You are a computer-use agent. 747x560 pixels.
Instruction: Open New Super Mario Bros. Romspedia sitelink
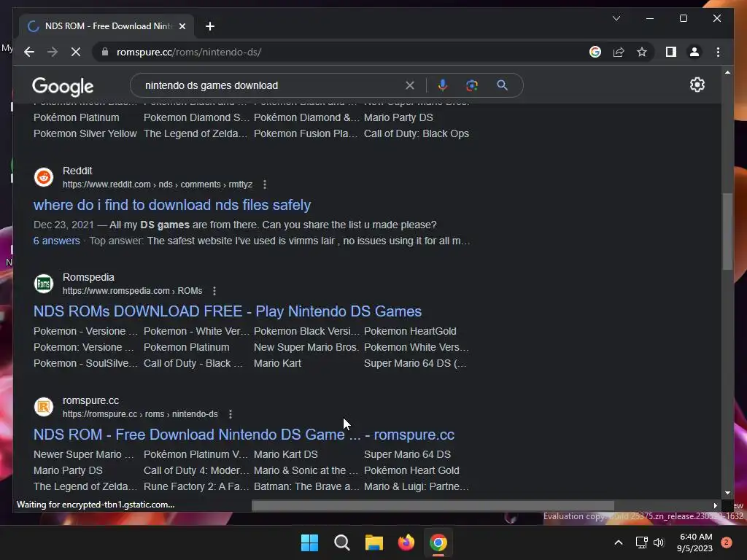pyautogui.click(x=306, y=347)
